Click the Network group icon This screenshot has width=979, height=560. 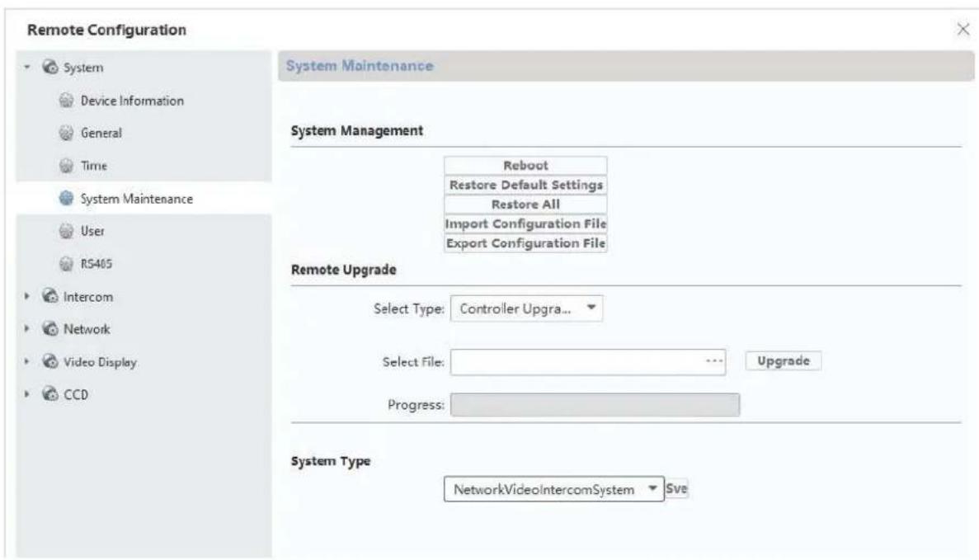[x=50, y=328]
